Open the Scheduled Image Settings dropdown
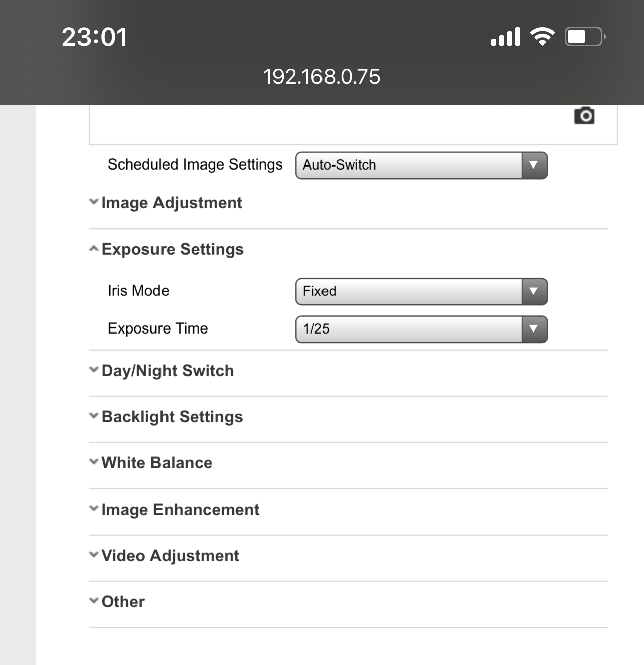The width and height of the screenshot is (644, 665). pos(409,165)
